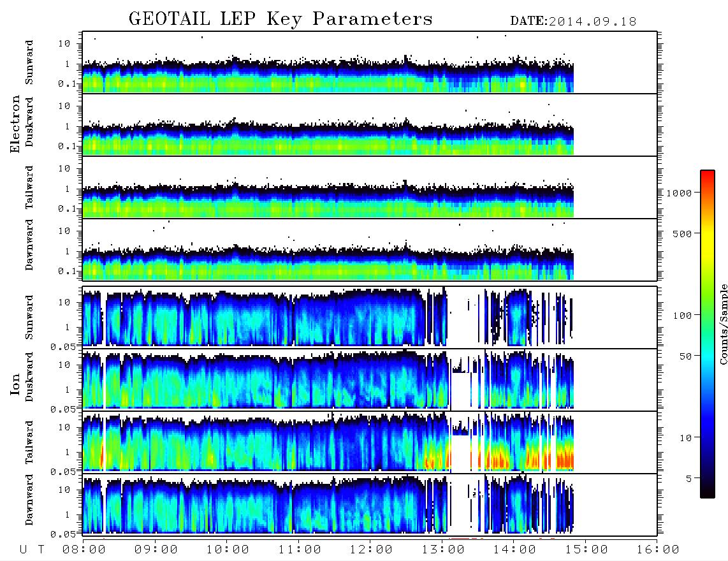The height and width of the screenshot is (561, 728).
Task: Click the black bottom of the colorbar
Action: tap(708, 492)
